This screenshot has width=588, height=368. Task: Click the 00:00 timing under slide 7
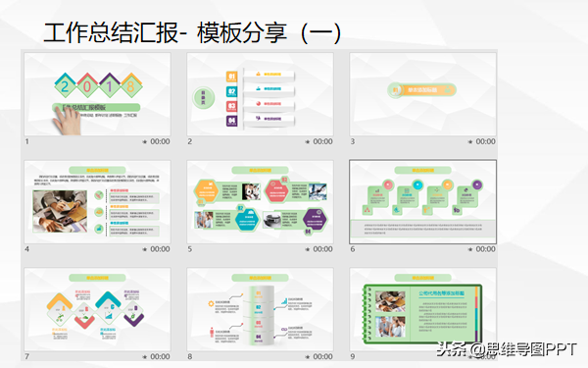[x=160, y=356]
